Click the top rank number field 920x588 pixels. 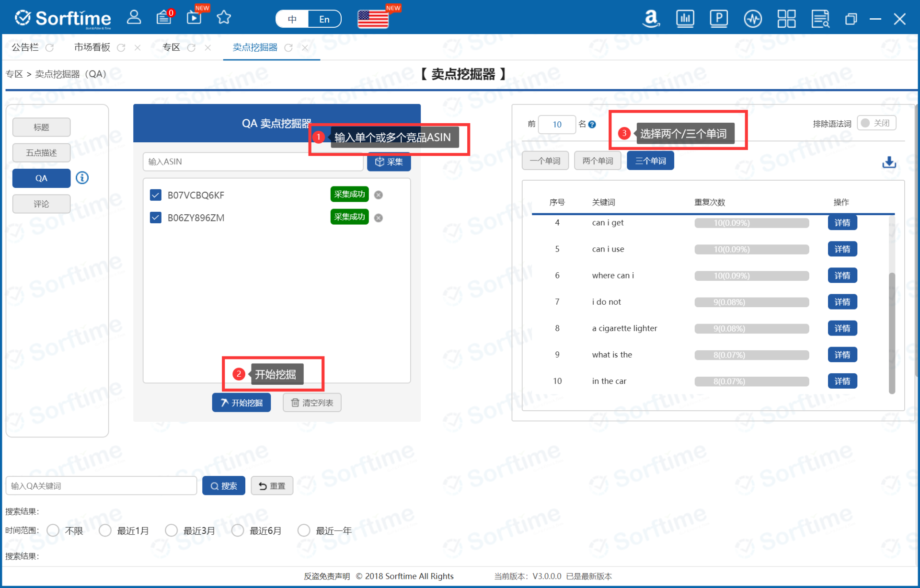[557, 125]
